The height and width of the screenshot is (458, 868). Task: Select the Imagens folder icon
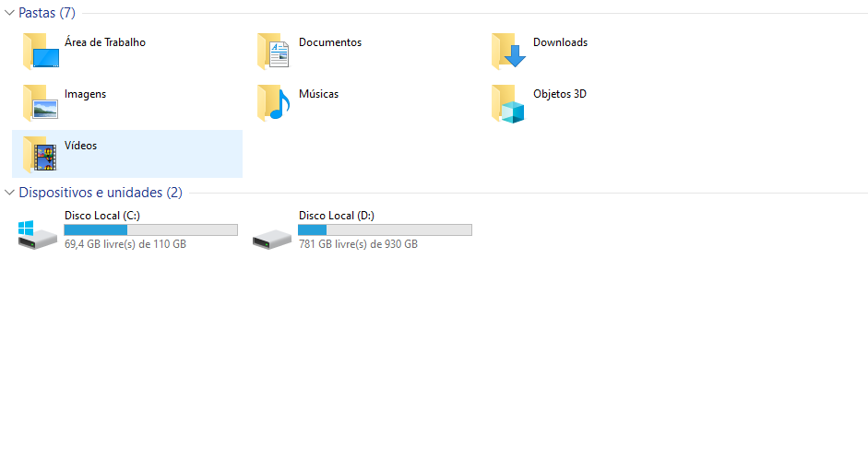coord(41,103)
